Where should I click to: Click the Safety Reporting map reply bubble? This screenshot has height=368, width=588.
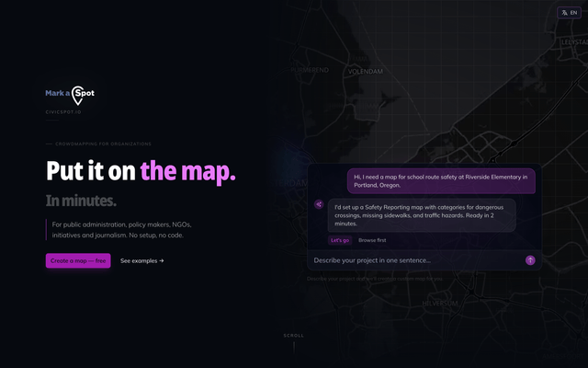[422, 215]
